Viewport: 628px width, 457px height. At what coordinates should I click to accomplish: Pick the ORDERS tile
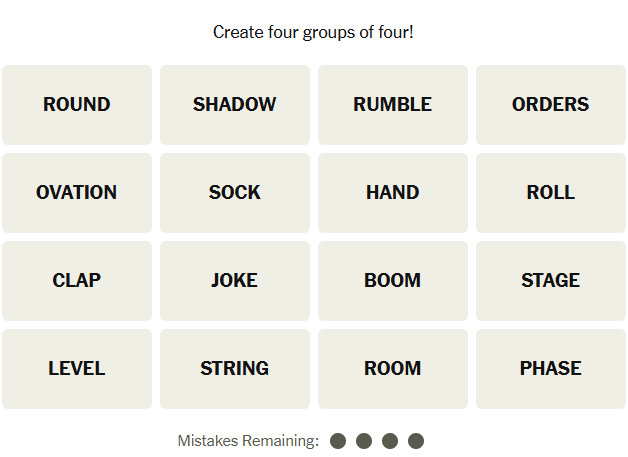(551, 105)
